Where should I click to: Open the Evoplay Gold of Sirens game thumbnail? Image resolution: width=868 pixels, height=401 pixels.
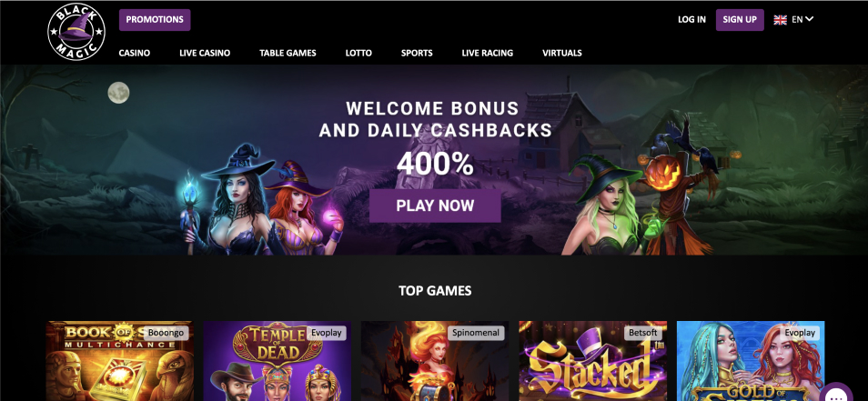pos(751,361)
